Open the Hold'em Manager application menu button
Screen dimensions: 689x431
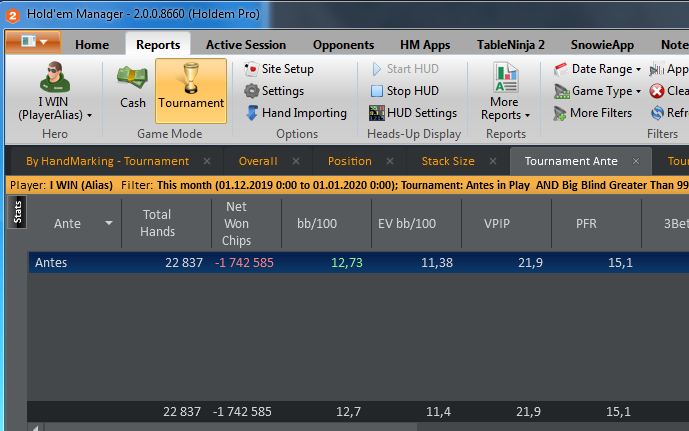(x=33, y=42)
